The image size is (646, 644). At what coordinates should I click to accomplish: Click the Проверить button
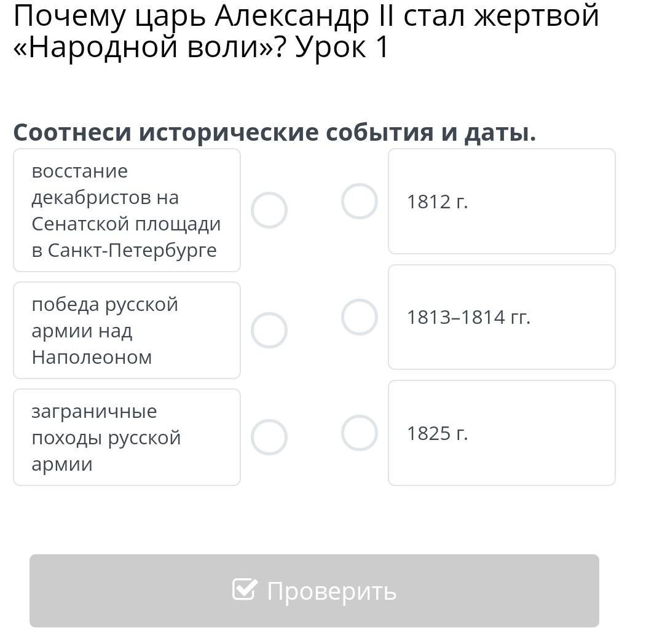coord(314,591)
